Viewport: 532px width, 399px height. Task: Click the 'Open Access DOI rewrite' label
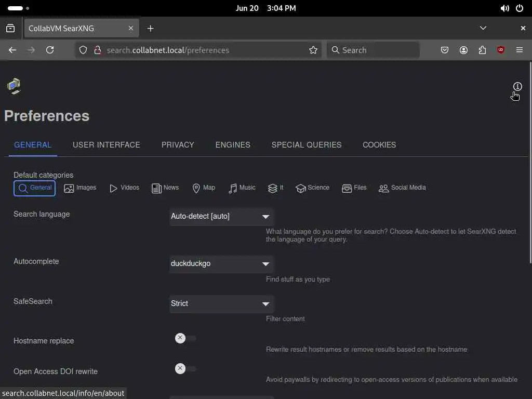56,371
